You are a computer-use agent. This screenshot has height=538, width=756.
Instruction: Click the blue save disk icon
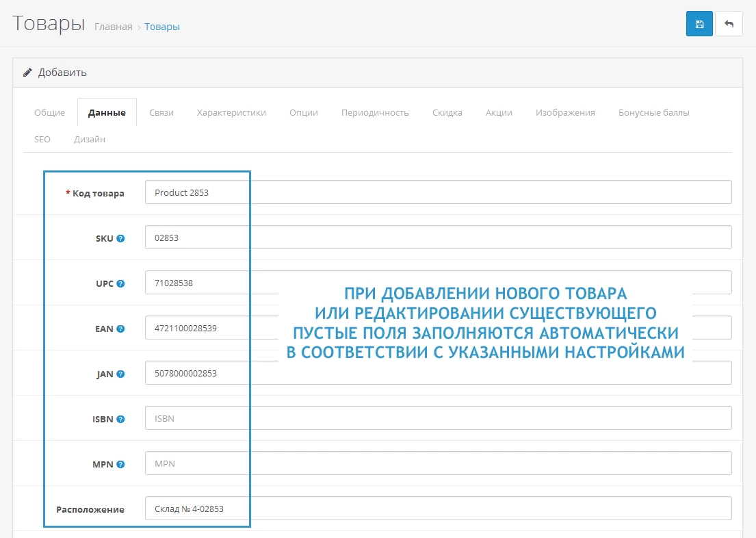coord(699,24)
